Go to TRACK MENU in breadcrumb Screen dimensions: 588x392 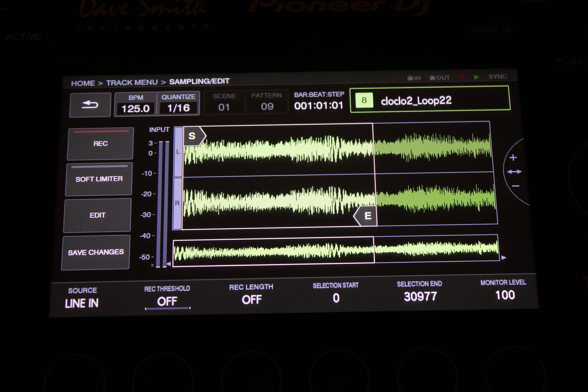point(132,82)
